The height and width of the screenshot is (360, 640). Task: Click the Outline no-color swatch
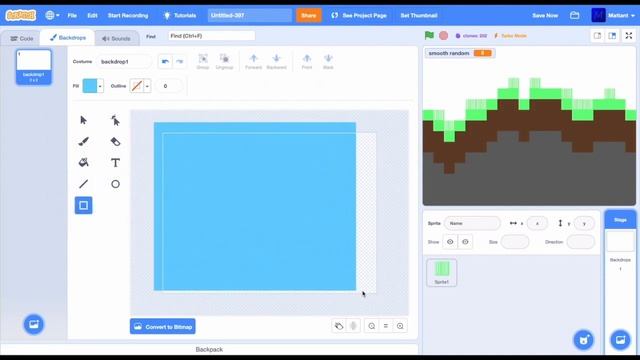coord(137,86)
